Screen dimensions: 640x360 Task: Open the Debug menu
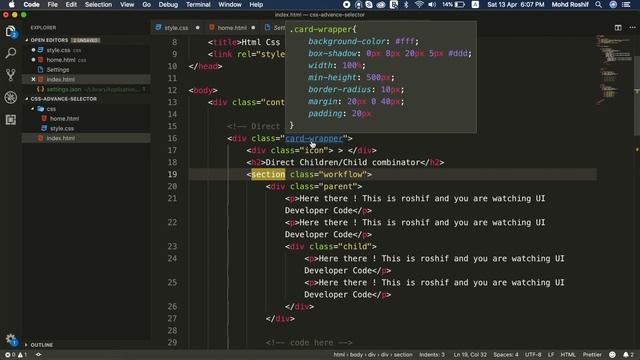pyautogui.click(x=168, y=4)
